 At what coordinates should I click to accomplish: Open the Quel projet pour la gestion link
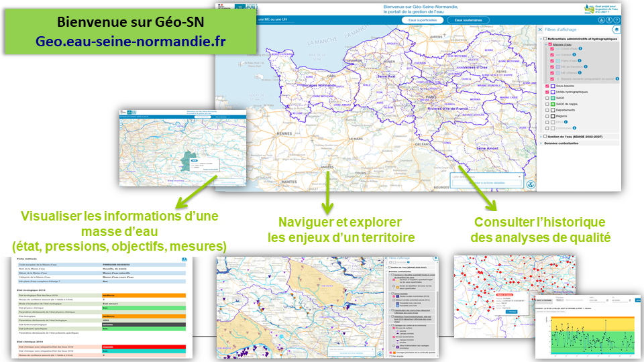pos(606,9)
